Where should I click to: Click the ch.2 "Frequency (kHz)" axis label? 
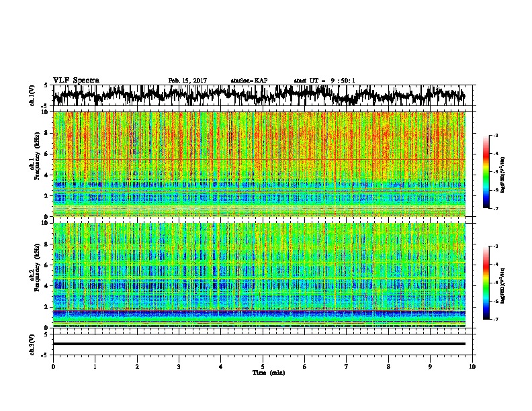(37, 267)
